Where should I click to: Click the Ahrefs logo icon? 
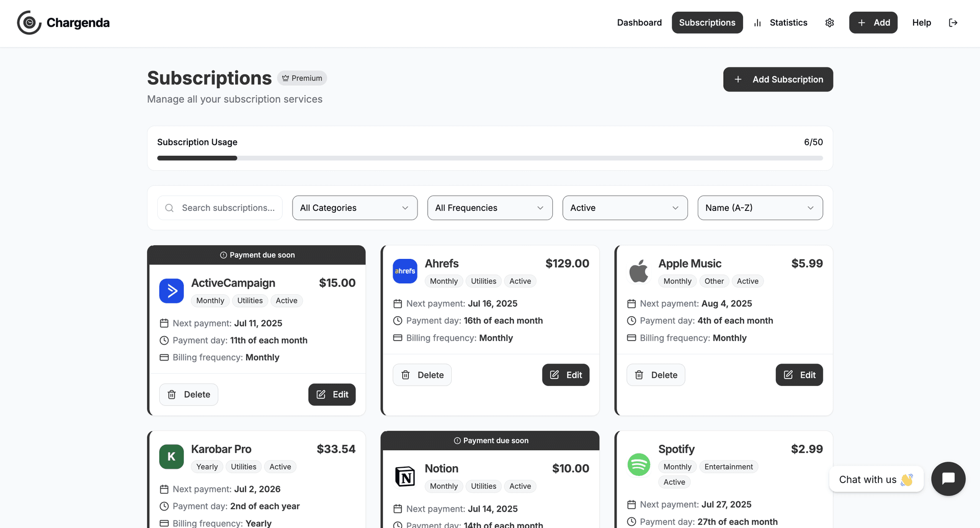click(x=405, y=271)
